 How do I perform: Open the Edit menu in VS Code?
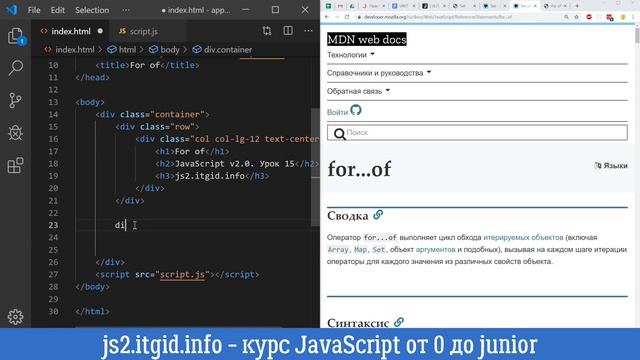tap(58, 10)
